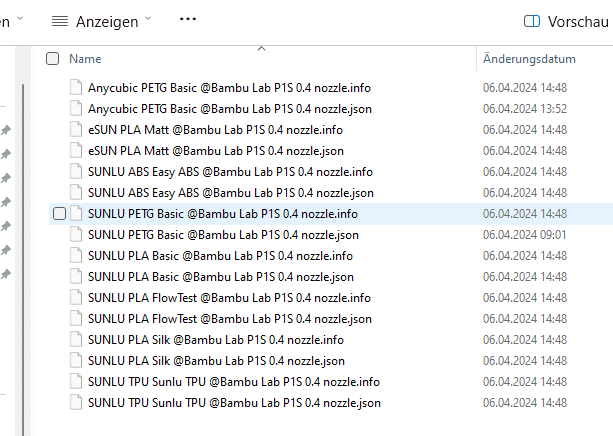The image size is (613, 436).
Task: Click file icon of Anycubic PETG Basic nozzle.info
Action: [76, 88]
